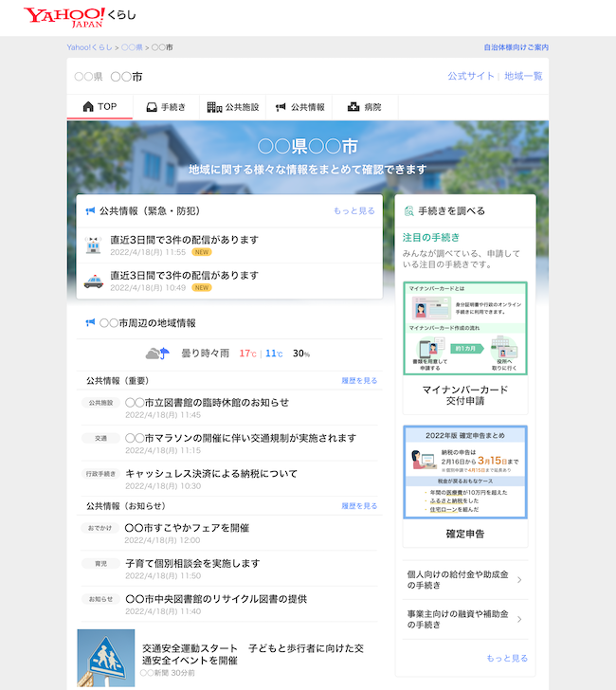Click the 行政手続き category tag
This screenshot has height=690, width=616.
[x=100, y=474]
